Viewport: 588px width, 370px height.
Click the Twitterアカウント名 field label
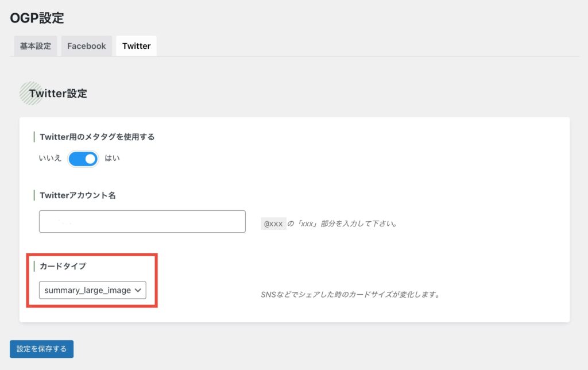click(78, 195)
